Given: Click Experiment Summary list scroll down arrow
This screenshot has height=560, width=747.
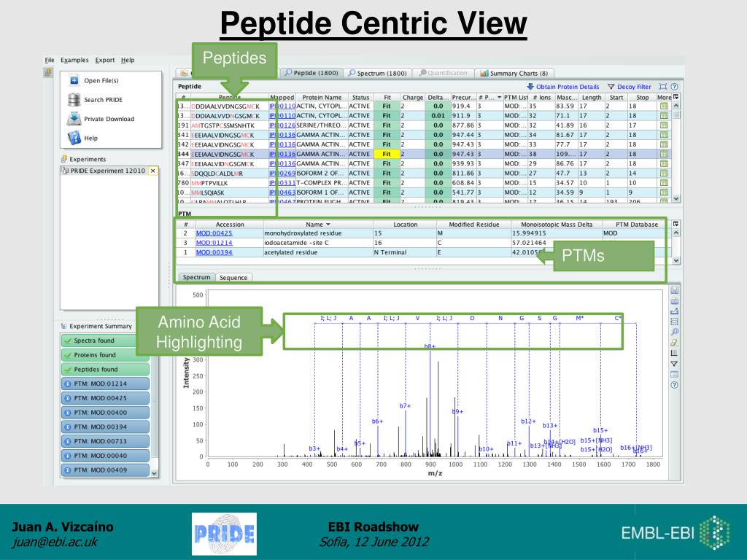Looking at the screenshot, I should (154, 473).
